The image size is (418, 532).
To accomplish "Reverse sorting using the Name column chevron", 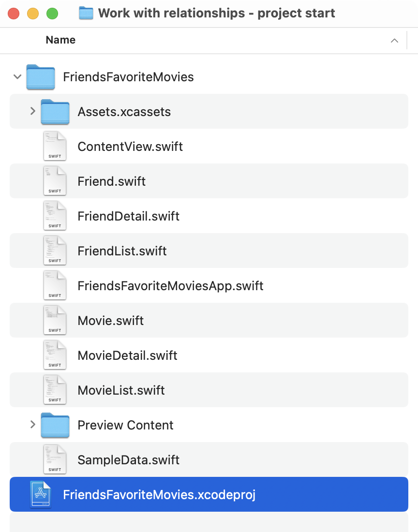I will click(394, 41).
